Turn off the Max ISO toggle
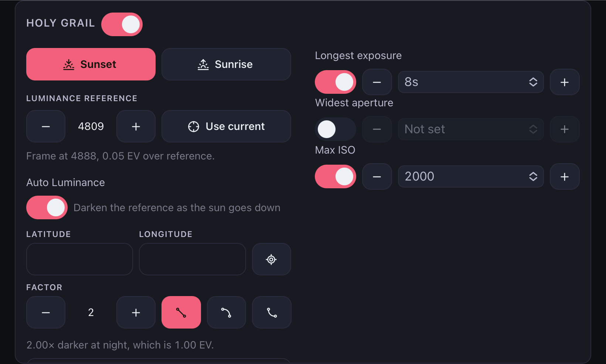 click(336, 176)
